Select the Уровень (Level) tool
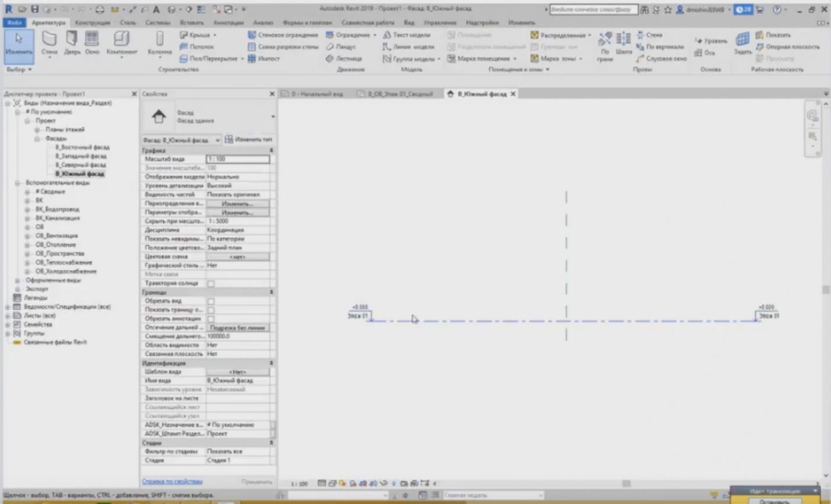This screenshot has height=504, width=831. pos(711,41)
